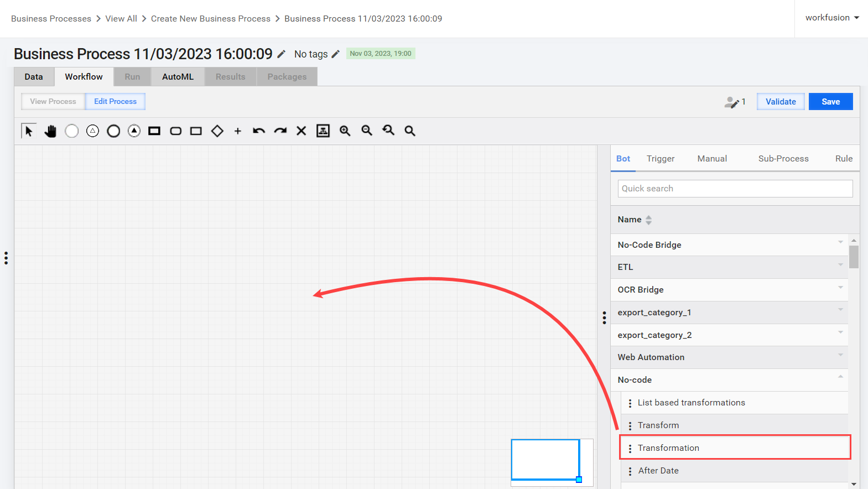This screenshot has width=868, height=489.
Task: Redo the last workflow change
Action: pyautogui.click(x=280, y=131)
